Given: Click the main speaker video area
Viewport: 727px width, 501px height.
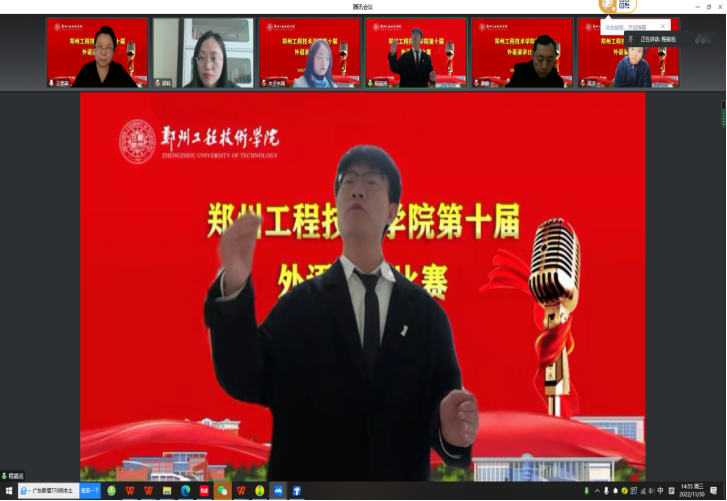Looking at the screenshot, I should (363, 286).
